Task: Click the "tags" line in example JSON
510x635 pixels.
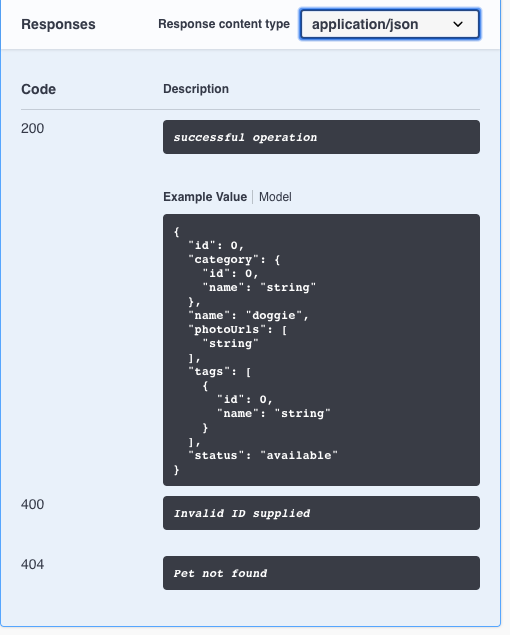Action: 220,371
